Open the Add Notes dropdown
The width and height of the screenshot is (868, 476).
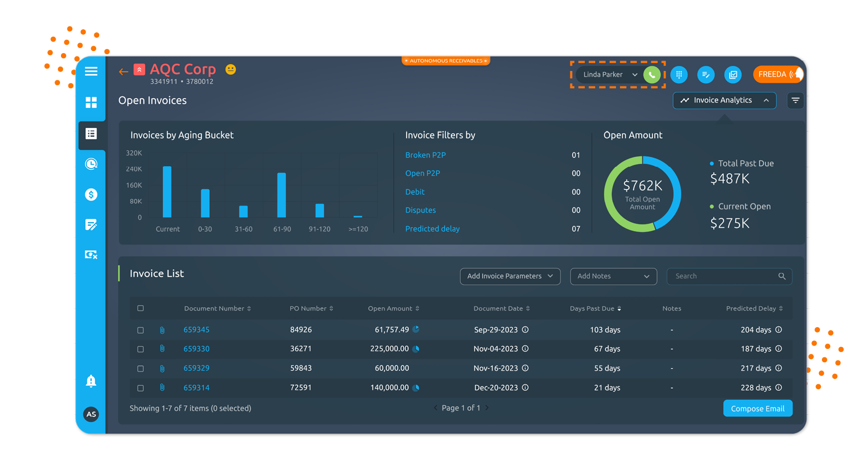[x=613, y=276]
